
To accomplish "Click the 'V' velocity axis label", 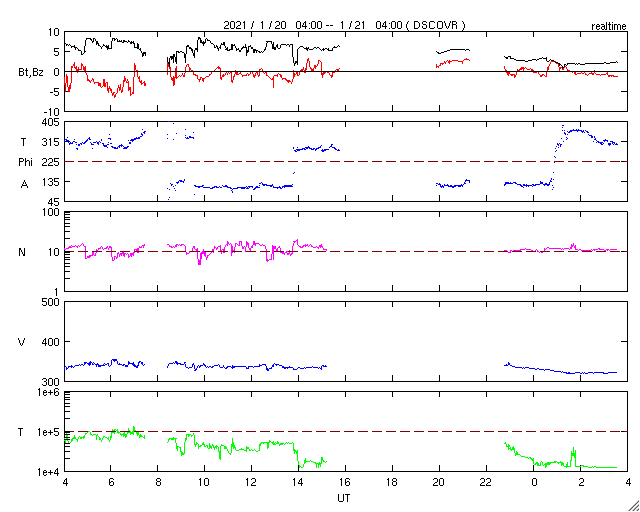I will tap(22, 342).
